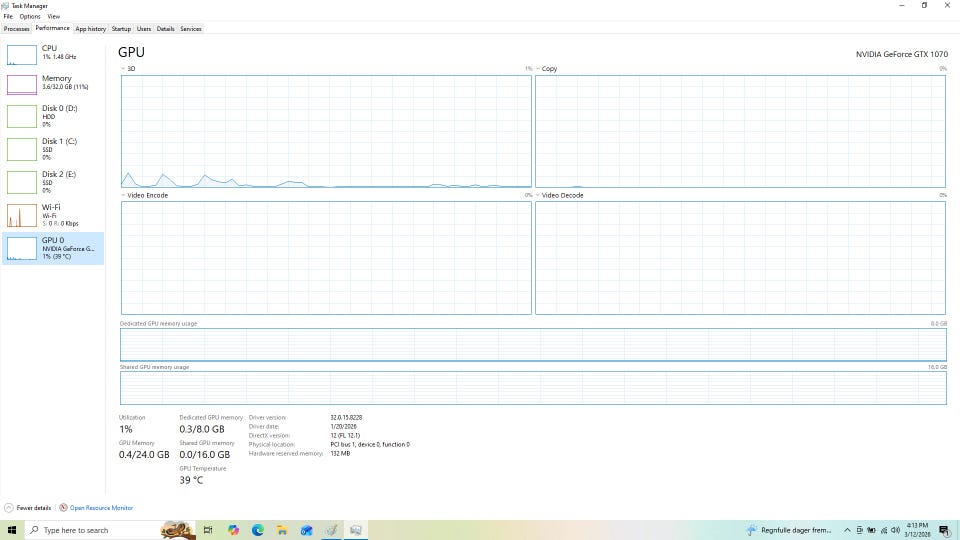This screenshot has height=540, width=960.
Task: Switch to the Processes tab
Action: tap(17, 29)
